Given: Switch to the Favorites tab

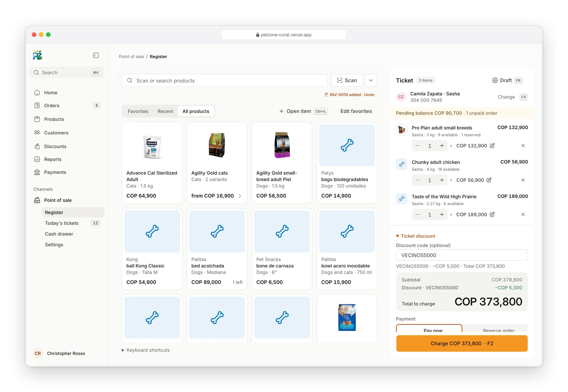Looking at the screenshot, I should pyautogui.click(x=138, y=111).
